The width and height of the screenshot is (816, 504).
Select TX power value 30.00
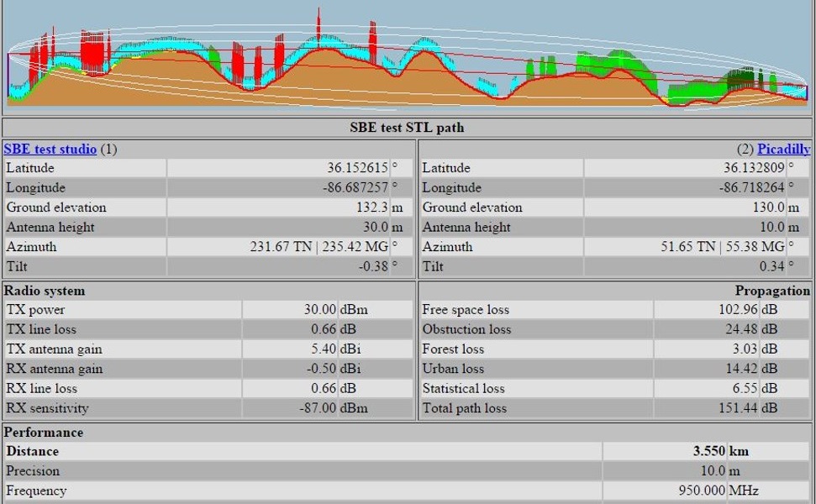(x=320, y=309)
